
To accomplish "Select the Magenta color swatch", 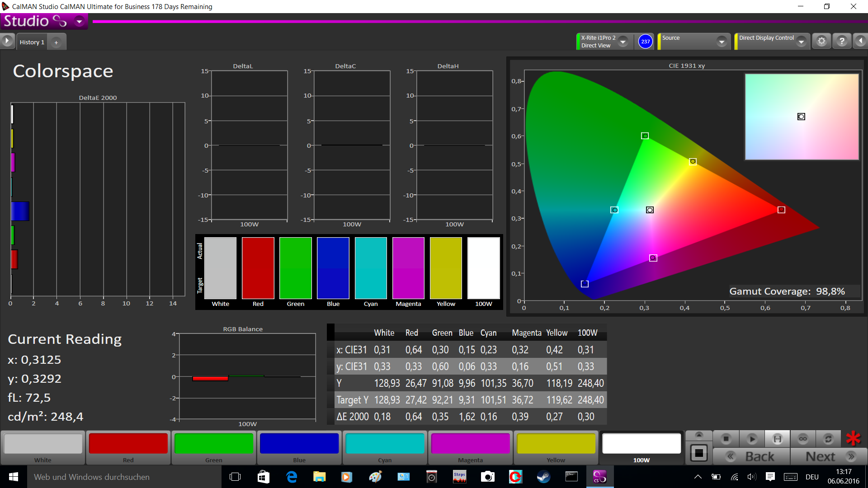I will (x=470, y=444).
